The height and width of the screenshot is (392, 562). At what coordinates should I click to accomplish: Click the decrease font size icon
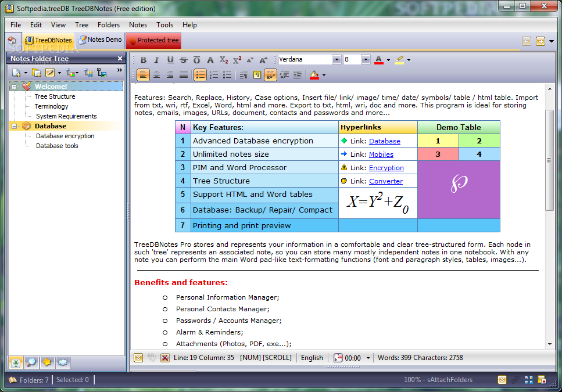[x=250, y=60]
